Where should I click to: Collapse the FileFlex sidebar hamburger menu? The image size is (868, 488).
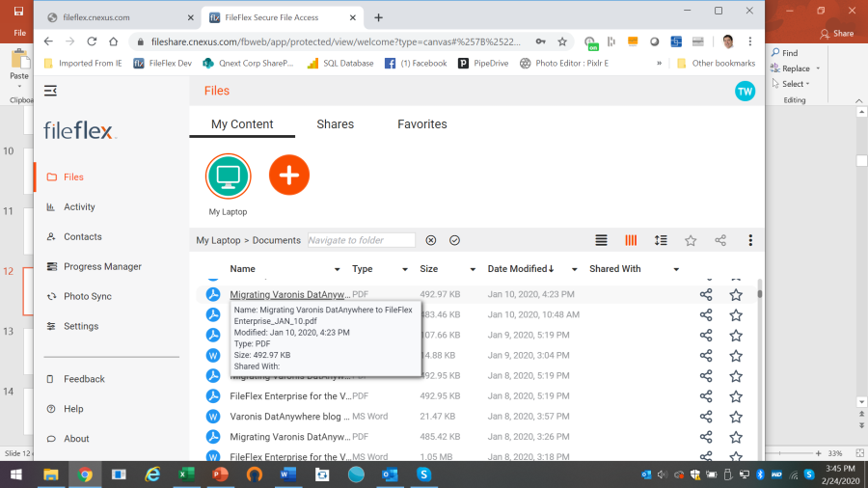pyautogui.click(x=50, y=91)
